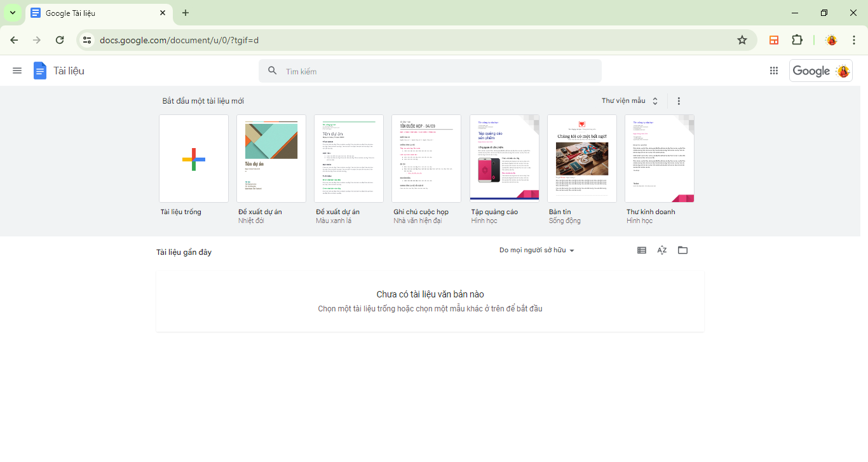The width and height of the screenshot is (868, 462).
Task: Switch to list view layout
Action: tap(642, 250)
